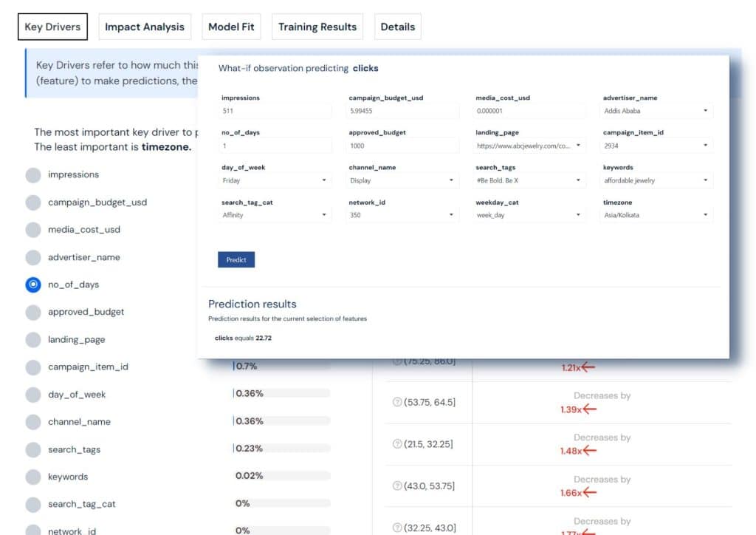Select the no_of_days radio button

pos(33,284)
